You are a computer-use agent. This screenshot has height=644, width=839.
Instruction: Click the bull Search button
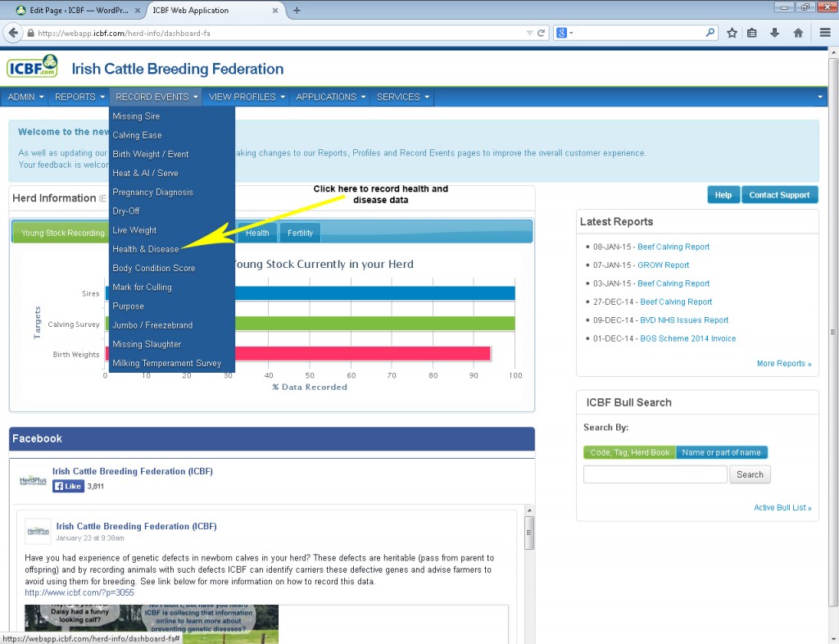click(x=750, y=474)
